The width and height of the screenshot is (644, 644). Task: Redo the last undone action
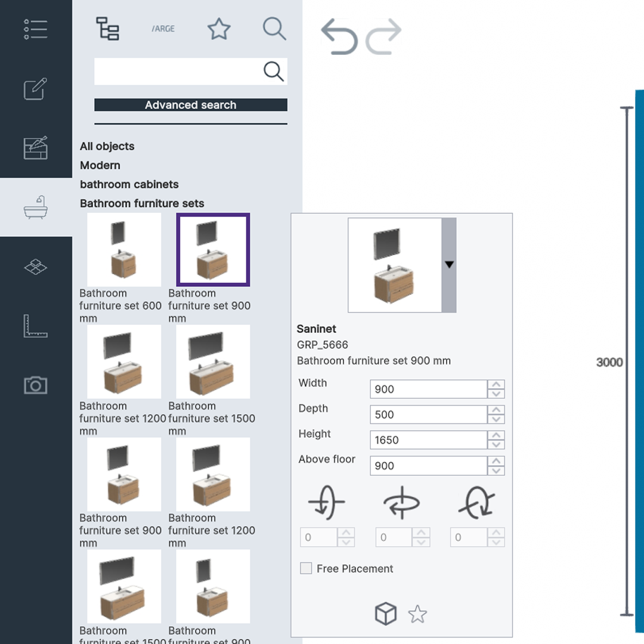coord(382,35)
